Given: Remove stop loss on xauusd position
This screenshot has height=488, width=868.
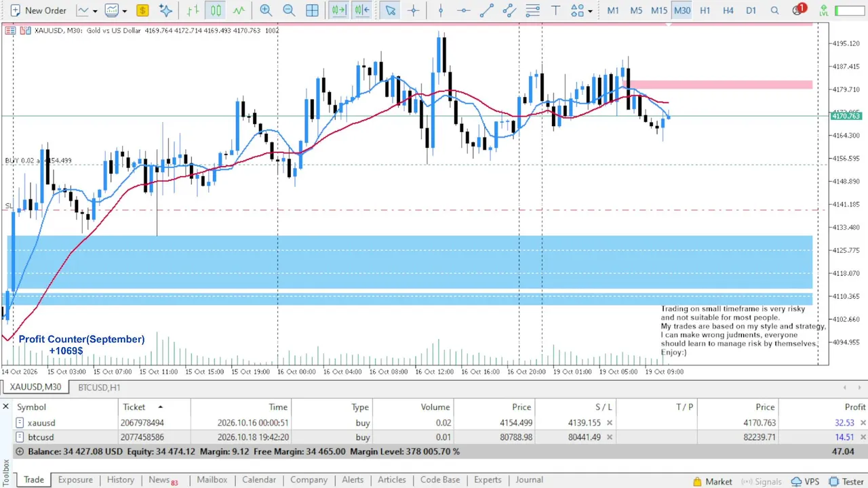Looking at the screenshot, I should tap(609, 423).
